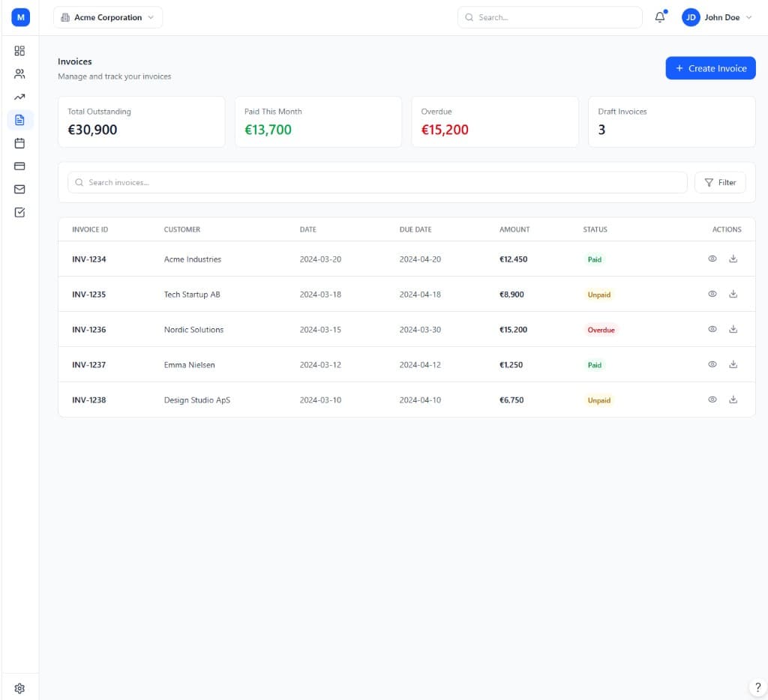View invoice INV-1234 with eye icon
Screen dimensions: 768x700
pos(712,259)
